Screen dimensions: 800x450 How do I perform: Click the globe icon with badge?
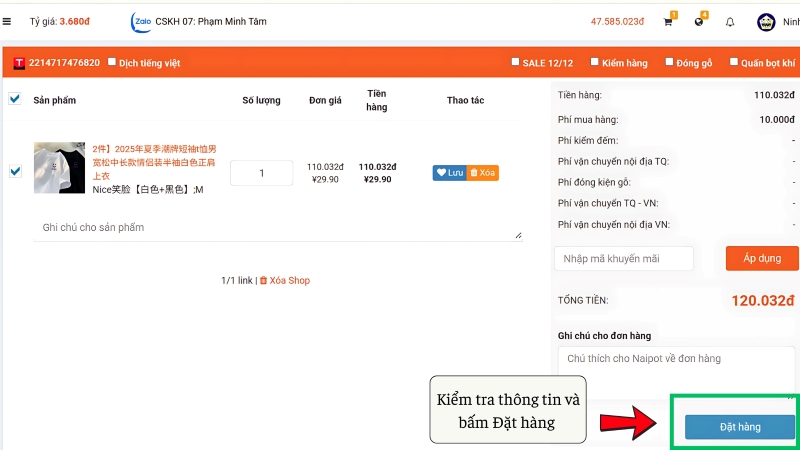coord(699,21)
